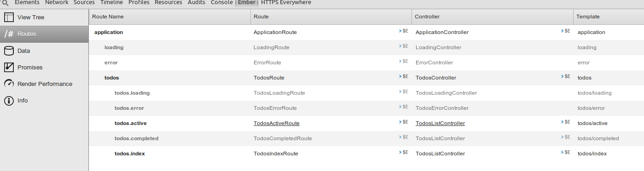Click the Routes hash icon in sidebar
The height and width of the screenshot is (171, 644).
(9, 34)
